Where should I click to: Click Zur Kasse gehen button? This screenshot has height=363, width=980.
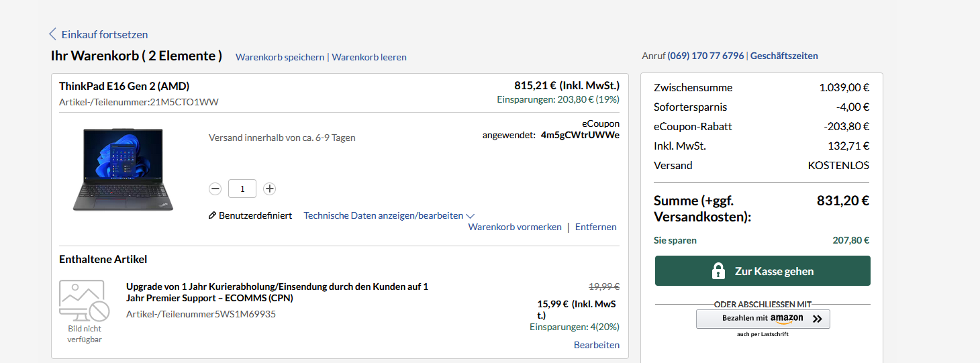click(763, 271)
